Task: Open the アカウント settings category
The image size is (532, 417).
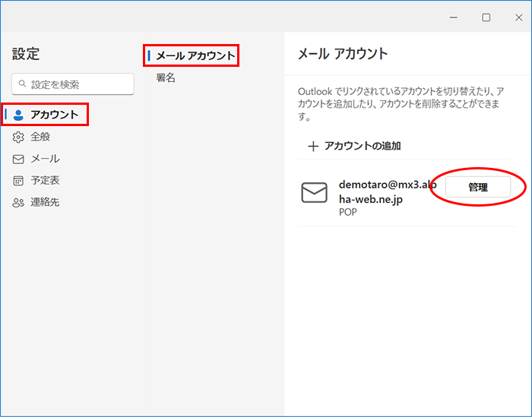Action: 45,115
